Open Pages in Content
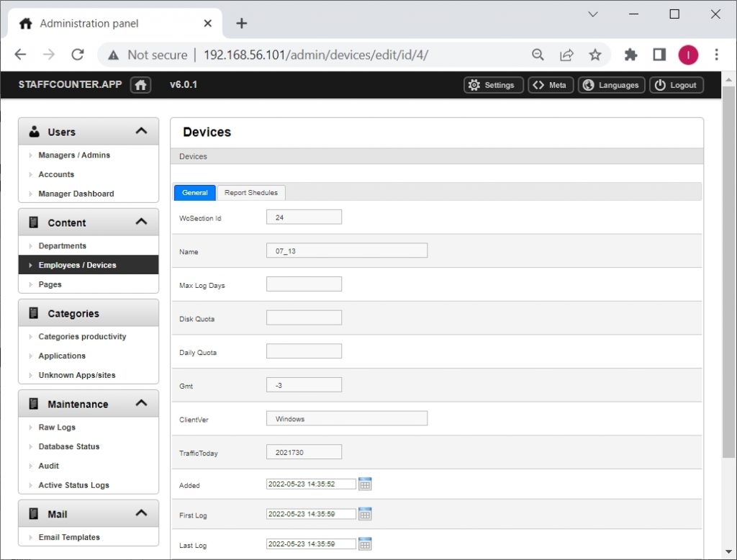 pyautogui.click(x=50, y=284)
